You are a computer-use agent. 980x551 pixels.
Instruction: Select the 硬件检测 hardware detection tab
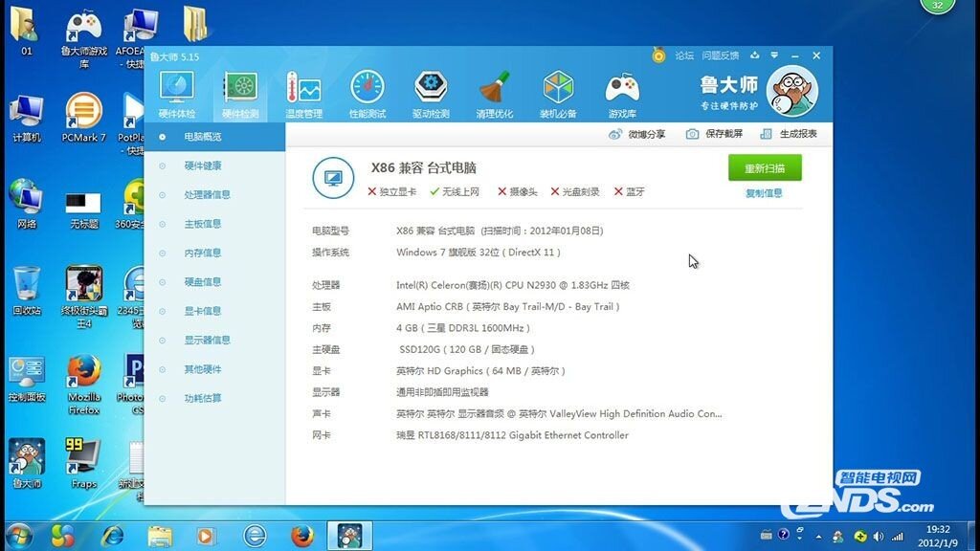[240, 95]
